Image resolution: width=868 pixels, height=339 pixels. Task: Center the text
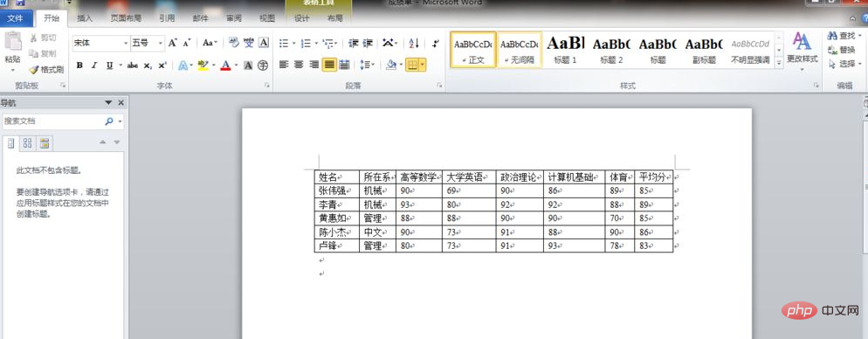[299, 65]
